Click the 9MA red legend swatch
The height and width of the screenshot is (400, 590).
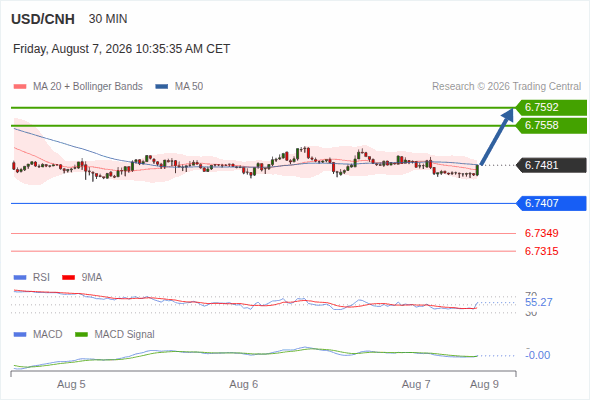pyautogui.click(x=68, y=278)
